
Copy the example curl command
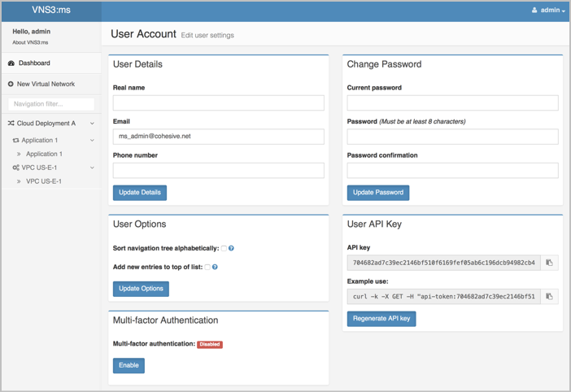tap(549, 297)
